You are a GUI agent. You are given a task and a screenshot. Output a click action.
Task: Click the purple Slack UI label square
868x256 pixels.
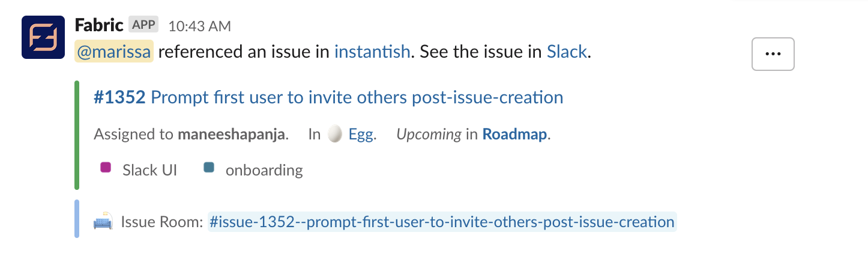pyautogui.click(x=106, y=168)
